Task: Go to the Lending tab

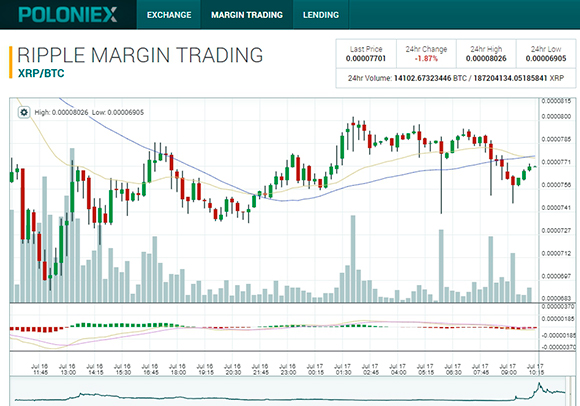Action: pos(321,15)
